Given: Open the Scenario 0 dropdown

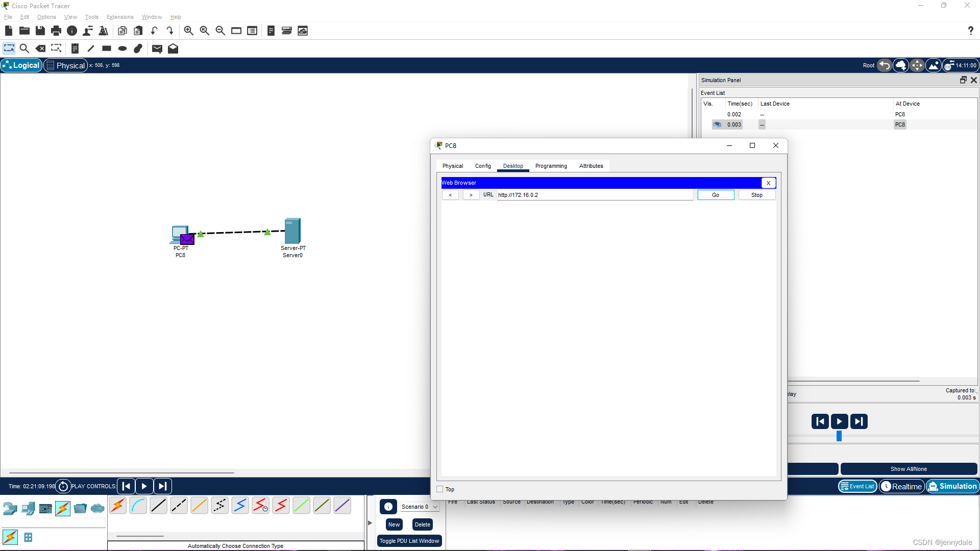Looking at the screenshot, I should click(420, 507).
